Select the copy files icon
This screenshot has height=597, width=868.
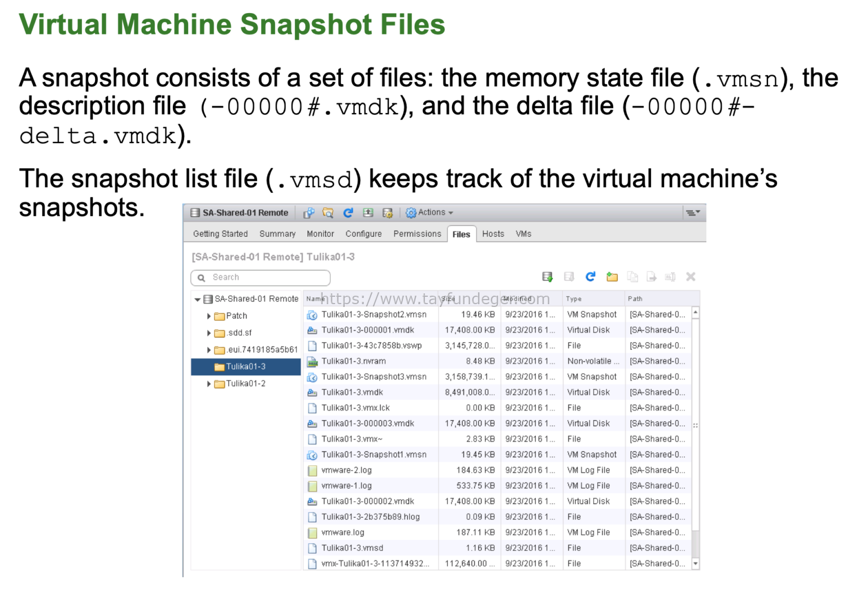pyautogui.click(x=632, y=276)
